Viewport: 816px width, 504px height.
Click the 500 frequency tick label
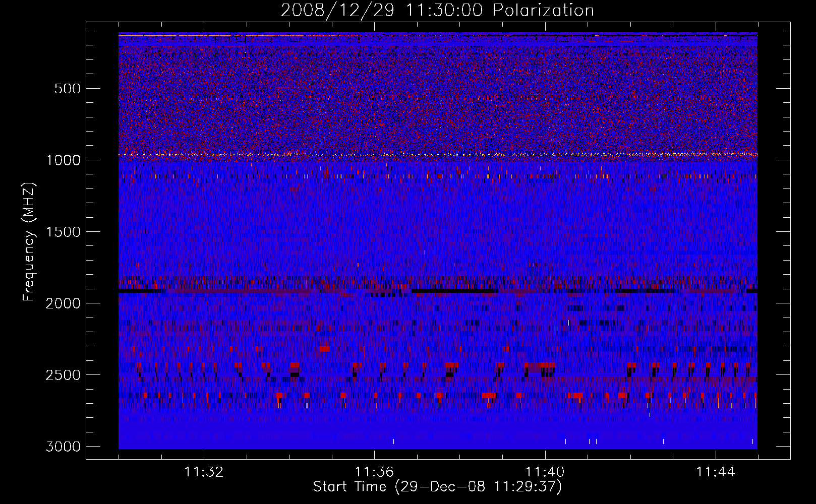click(x=67, y=89)
